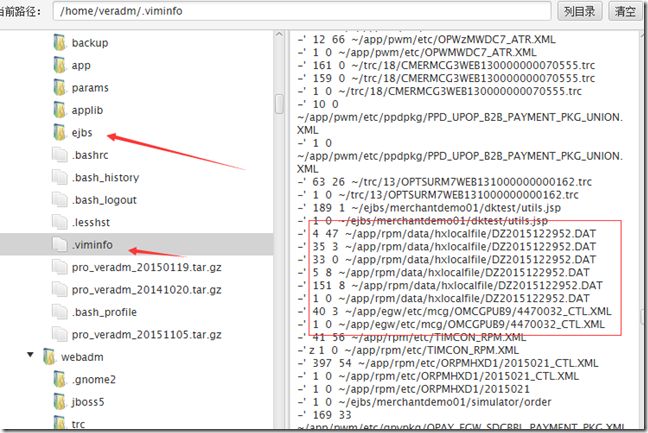Screen dimensions: 648x433
Task: Click line 33 0 DZ2015122952.DAT
Action: [x=446, y=259]
